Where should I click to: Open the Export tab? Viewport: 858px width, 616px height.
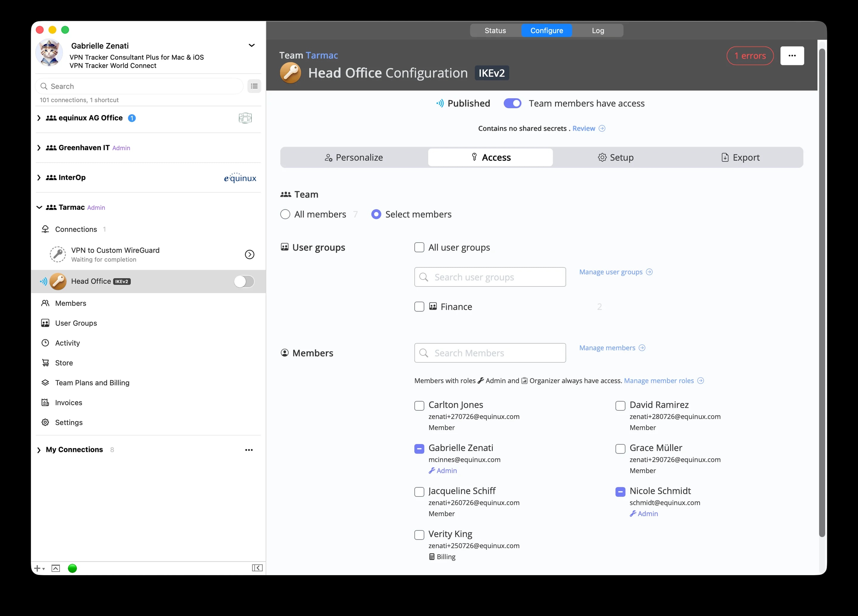click(740, 157)
